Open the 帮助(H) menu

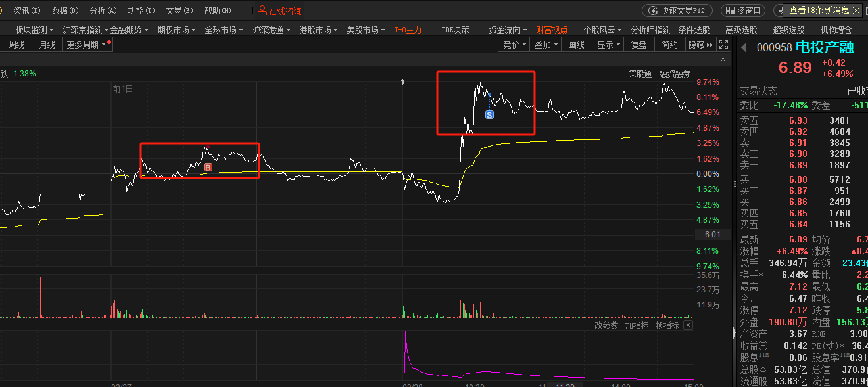pos(218,11)
